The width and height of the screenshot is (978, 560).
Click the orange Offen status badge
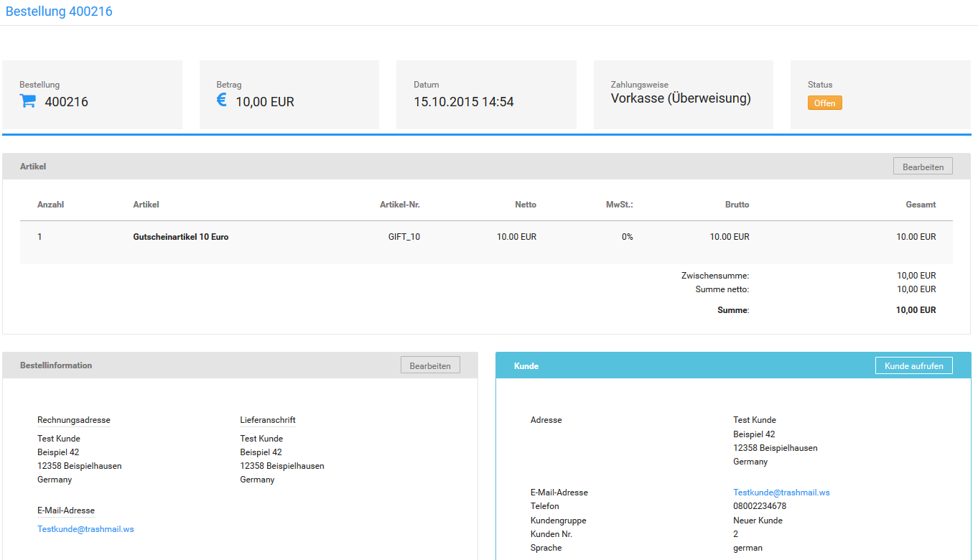[824, 103]
